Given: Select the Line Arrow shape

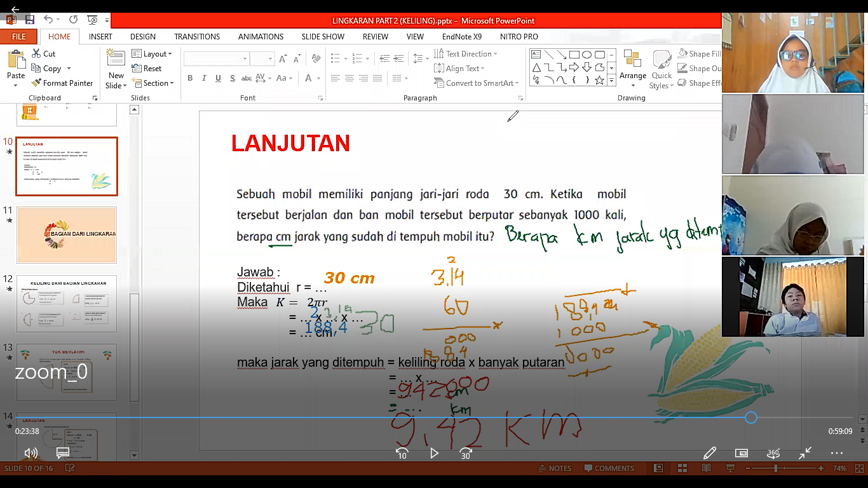Looking at the screenshot, I should [562, 55].
